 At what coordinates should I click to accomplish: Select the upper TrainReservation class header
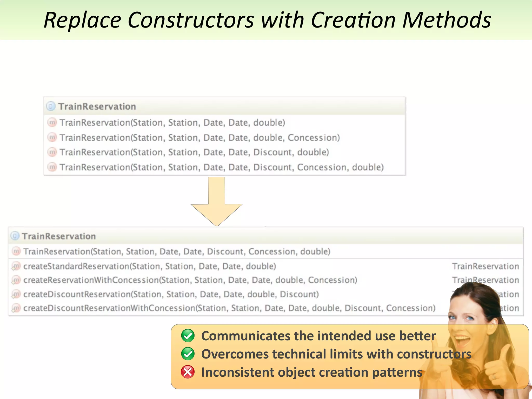[x=97, y=107]
